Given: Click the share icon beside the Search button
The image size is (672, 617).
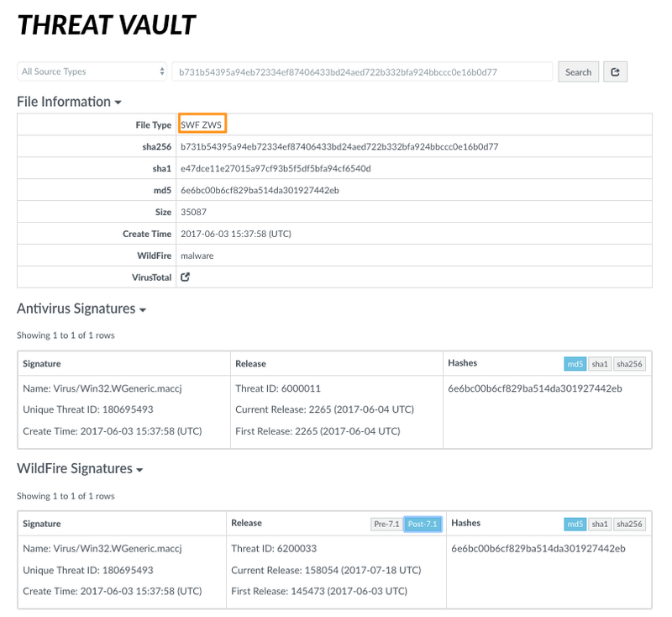Looking at the screenshot, I should pyautogui.click(x=616, y=71).
